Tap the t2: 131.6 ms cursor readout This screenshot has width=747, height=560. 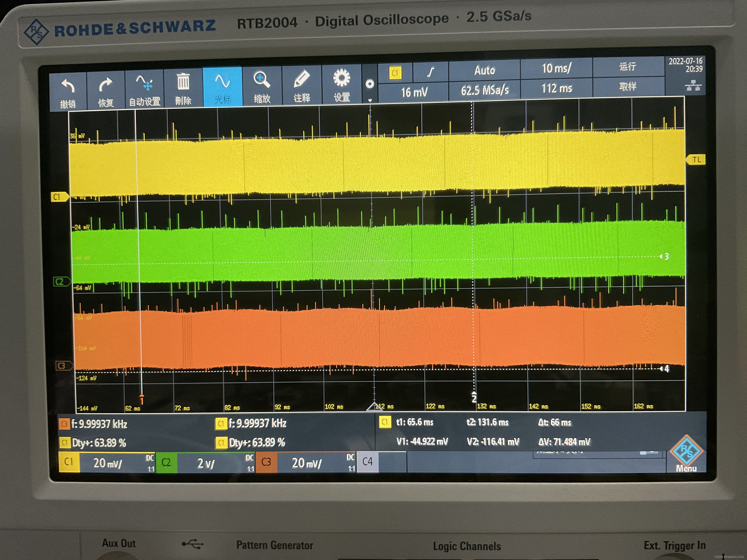pyautogui.click(x=487, y=422)
